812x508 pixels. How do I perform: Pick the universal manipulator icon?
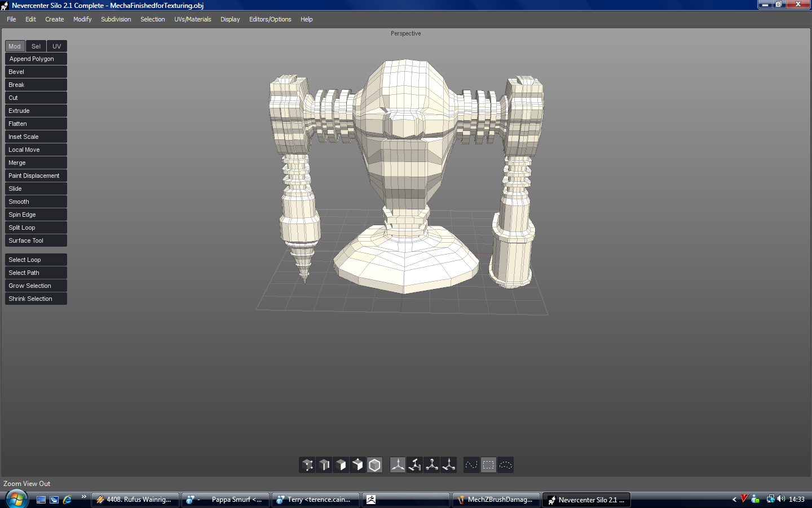449,465
